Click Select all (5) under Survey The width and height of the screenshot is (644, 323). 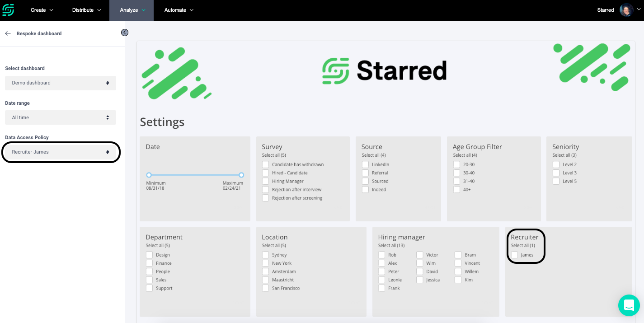pos(274,155)
